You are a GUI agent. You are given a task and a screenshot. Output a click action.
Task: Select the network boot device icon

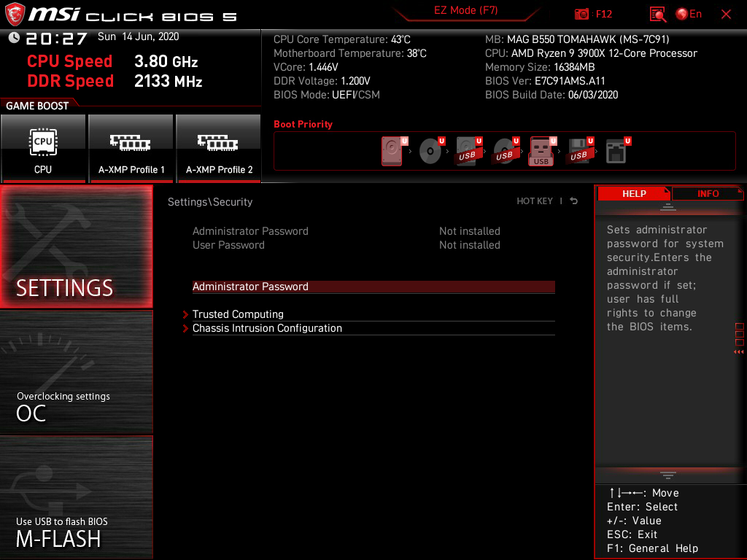point(618,151)
